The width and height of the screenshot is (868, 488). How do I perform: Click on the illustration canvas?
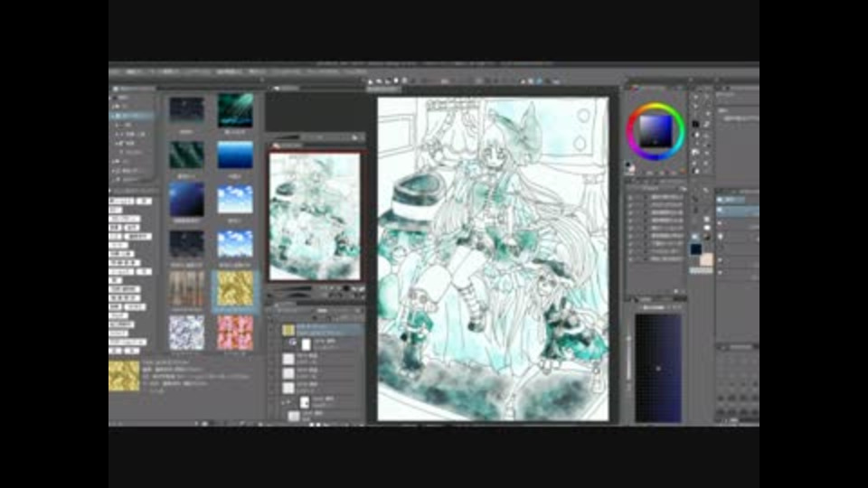tap(493, 259)
